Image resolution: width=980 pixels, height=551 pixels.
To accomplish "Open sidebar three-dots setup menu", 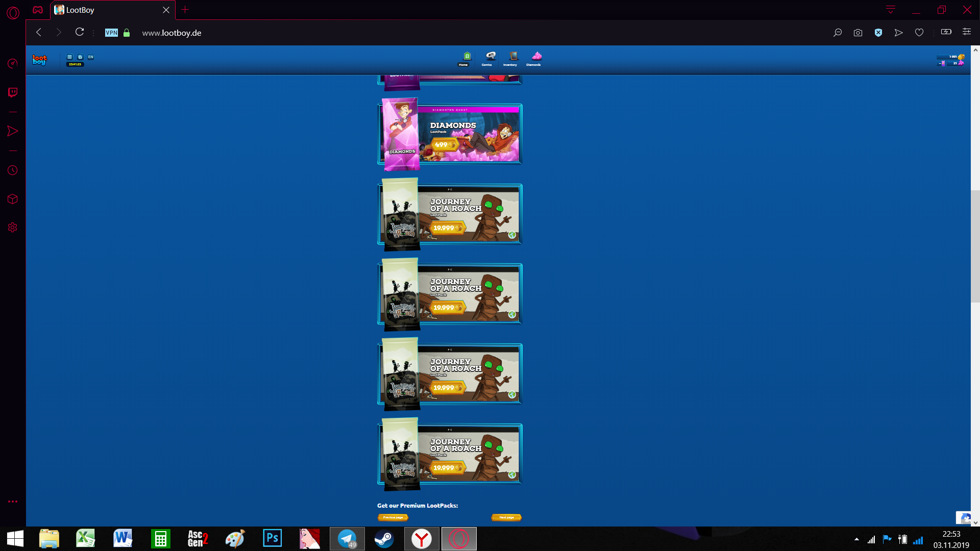I will coord(13,502).
